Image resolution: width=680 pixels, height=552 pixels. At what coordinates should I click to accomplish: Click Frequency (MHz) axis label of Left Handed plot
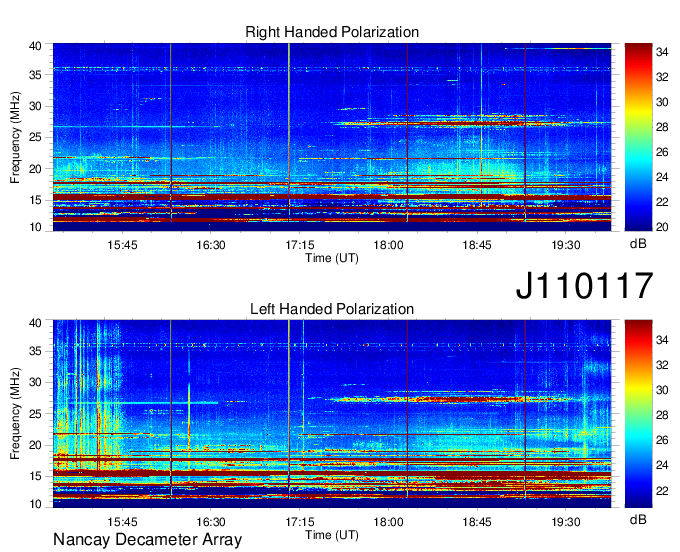(x=15, y=414)
